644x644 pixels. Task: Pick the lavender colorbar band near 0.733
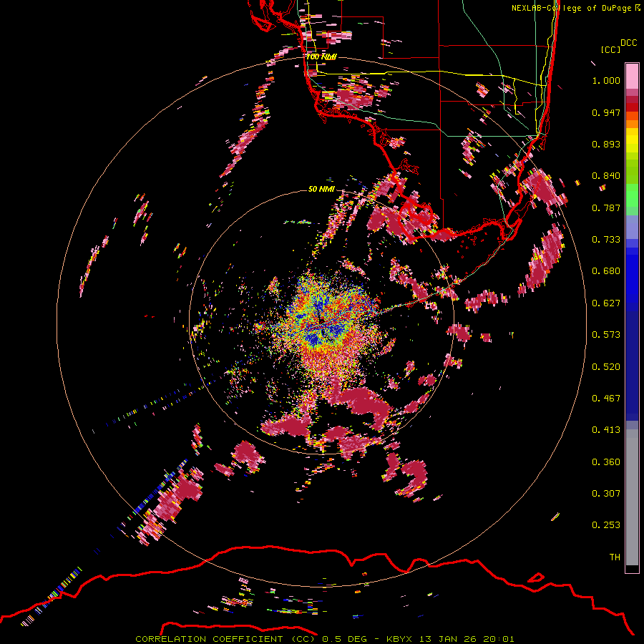tap(632, 227)
